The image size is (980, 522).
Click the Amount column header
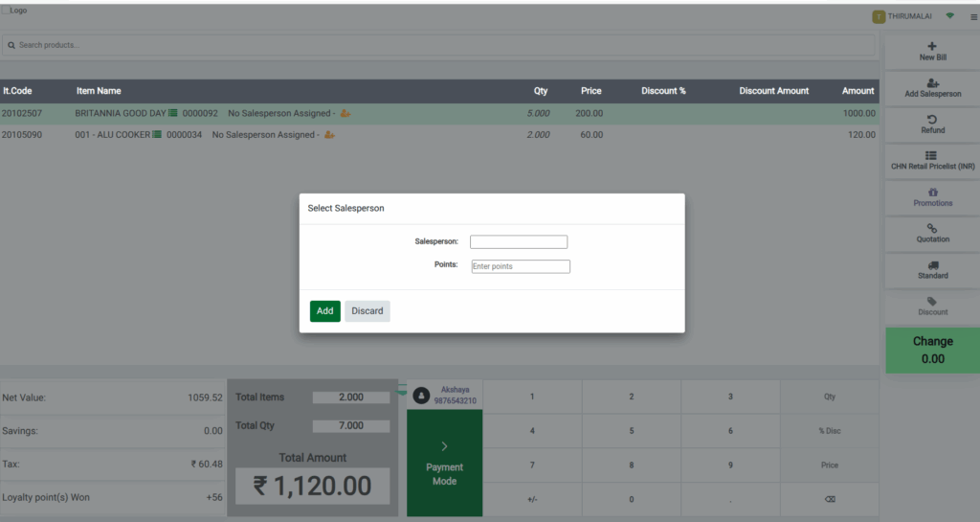pyautogui.click(x=857, y=91)
